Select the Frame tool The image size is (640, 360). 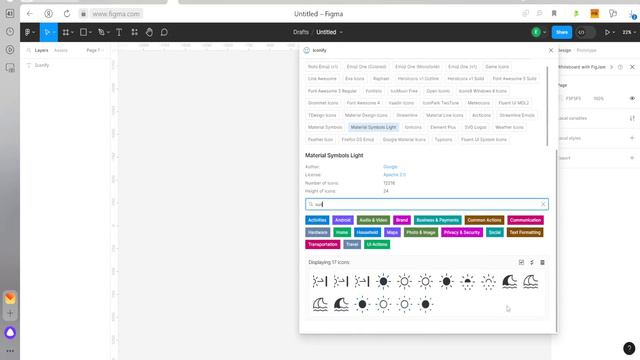pyautogui.click(x=65, y=32)
